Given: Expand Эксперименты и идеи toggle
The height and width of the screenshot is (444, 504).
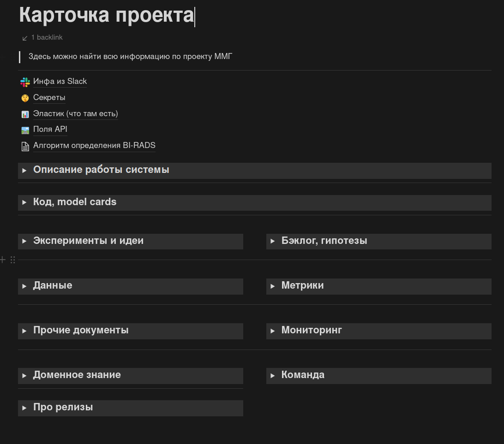Looking at the screenshot, I should point(24,241).
